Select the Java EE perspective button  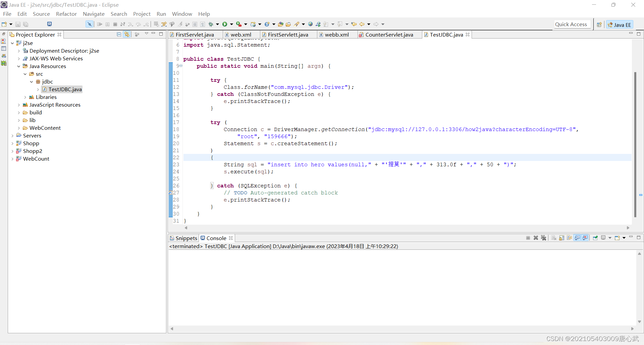620,24
